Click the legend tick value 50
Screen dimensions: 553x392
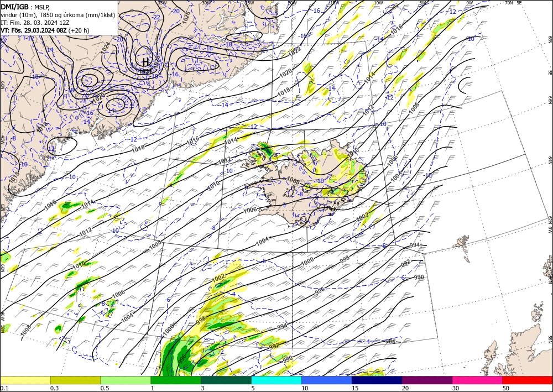click(506, 388)
